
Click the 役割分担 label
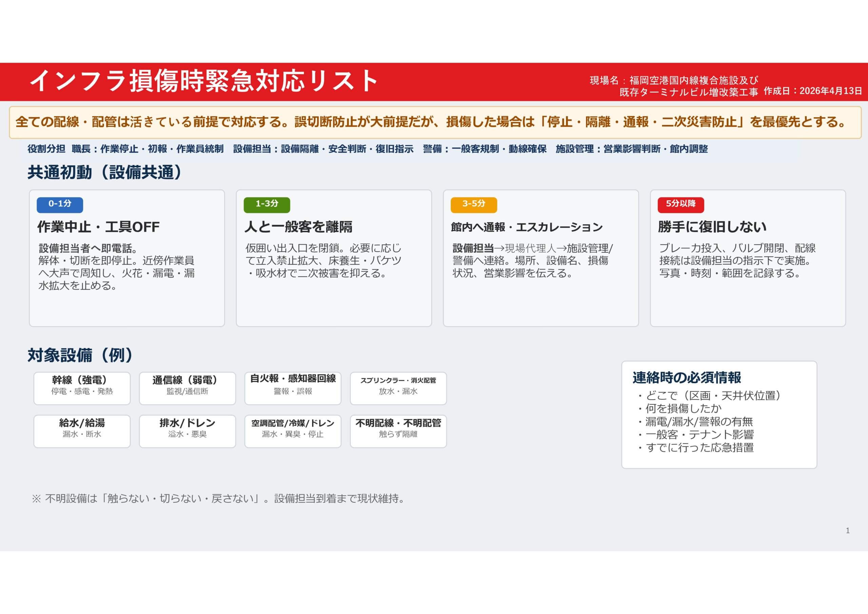pos(46,149)
